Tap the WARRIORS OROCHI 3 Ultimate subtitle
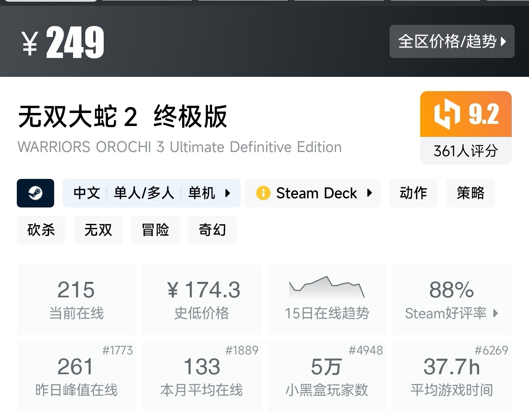This screenshot has width=529, height=420. (180, 147)
